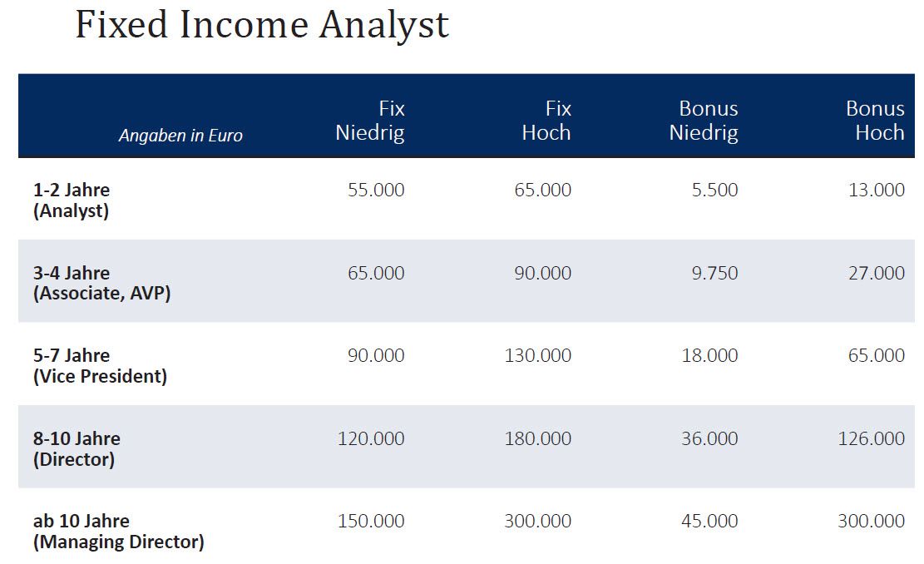
Task: Select the Fix Niedrig column header
Action: tap(370, 121)
